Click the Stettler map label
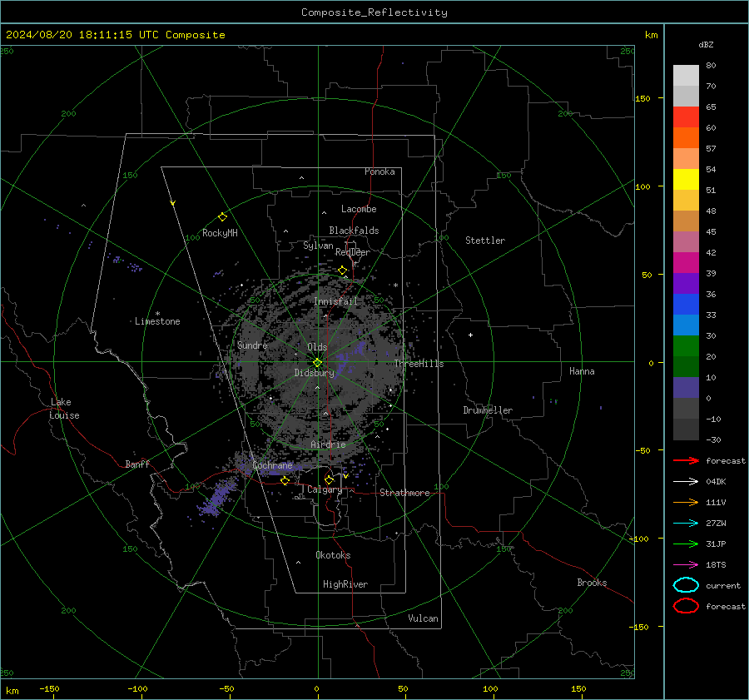749x700 pixels. (485, 241)
